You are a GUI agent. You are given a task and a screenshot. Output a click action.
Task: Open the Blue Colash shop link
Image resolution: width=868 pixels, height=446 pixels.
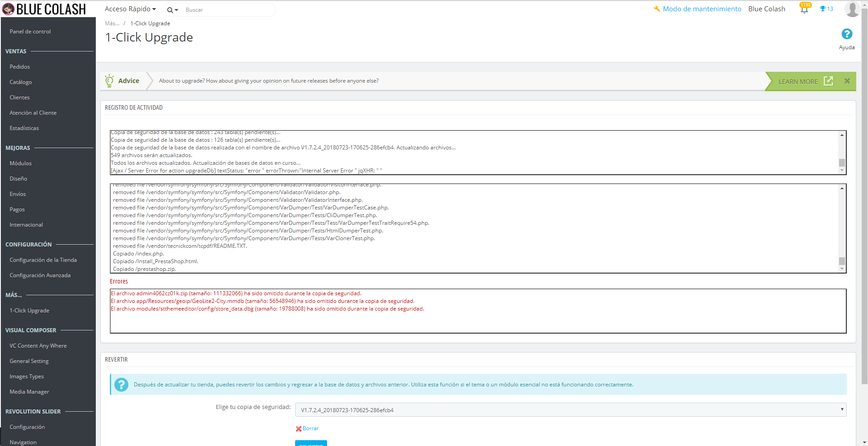click(767, 9)
